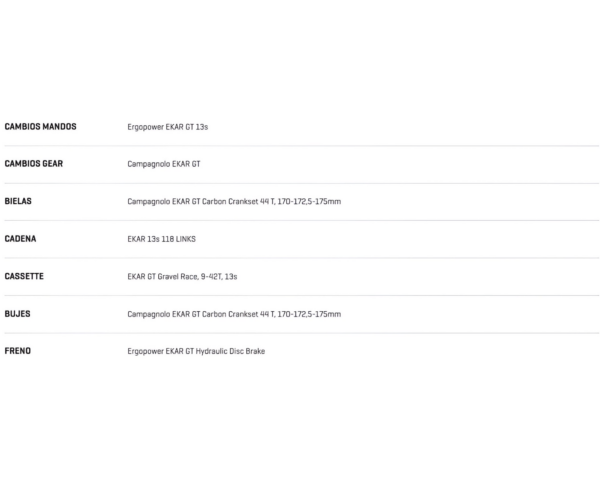Select the Ergopower EKAR GT 13s value
Image resolution: width=600 pixels, height=480 pixels.
[167, 127]
